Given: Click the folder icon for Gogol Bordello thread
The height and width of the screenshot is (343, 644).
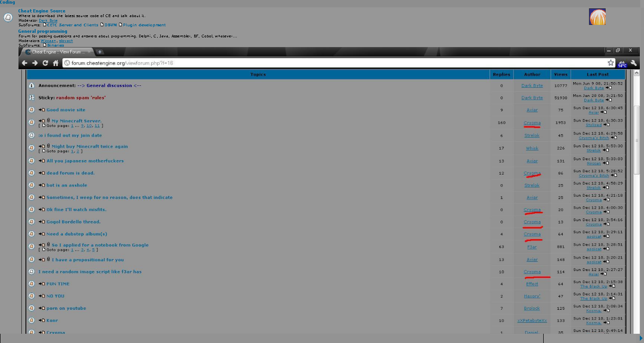Looking at the screenshot, I should (31, 222).
